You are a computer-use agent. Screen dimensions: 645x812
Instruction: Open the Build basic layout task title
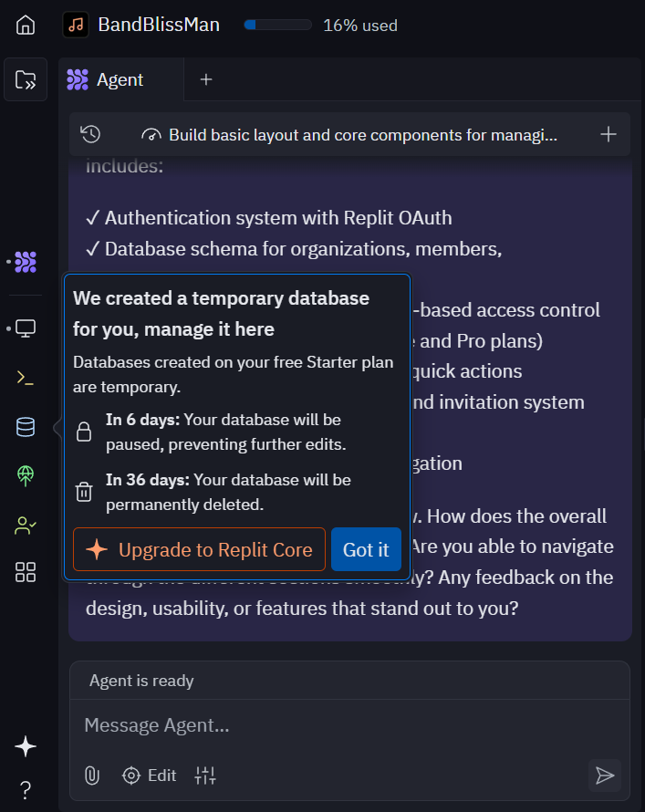(x=363, y=135)
